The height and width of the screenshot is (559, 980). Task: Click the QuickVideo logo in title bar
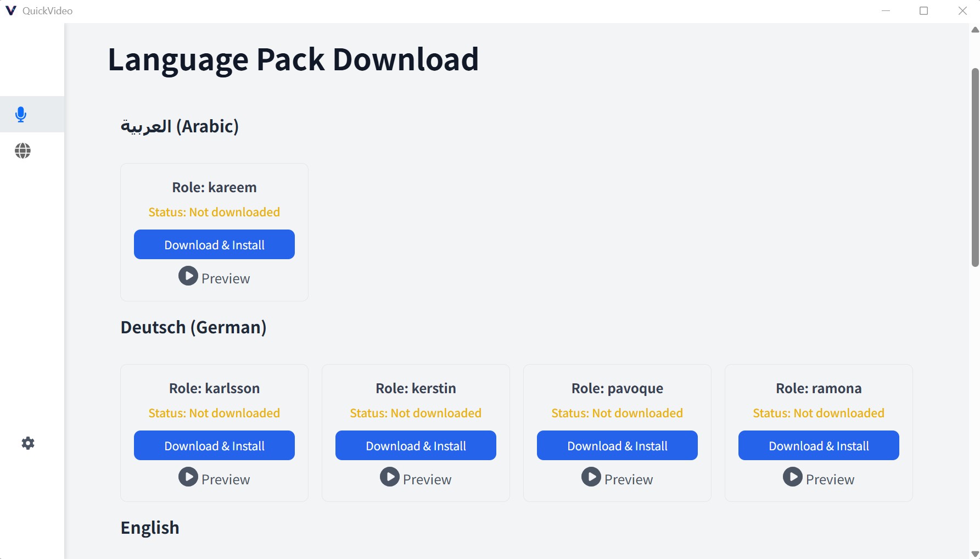coord(10,10)
